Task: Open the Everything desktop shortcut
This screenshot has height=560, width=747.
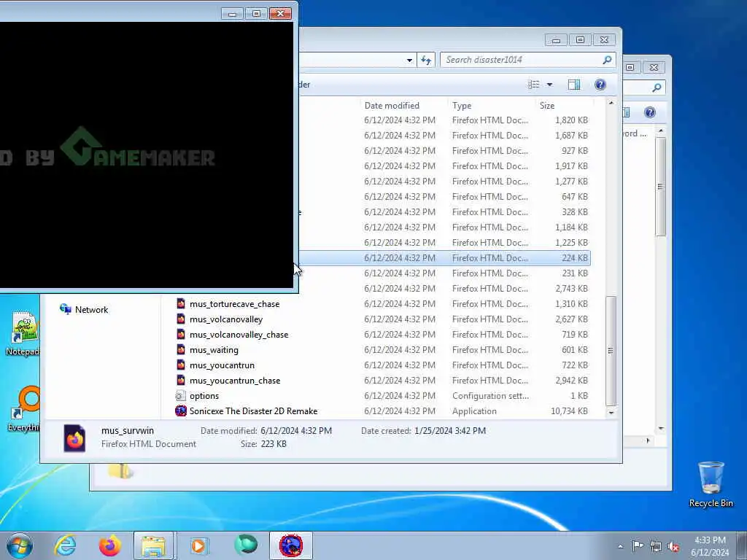Action: pos(24,408)
